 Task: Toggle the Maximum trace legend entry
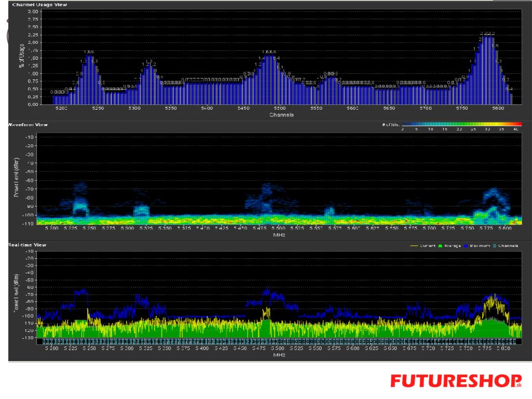pyautogui.click(x=477, y=246)
